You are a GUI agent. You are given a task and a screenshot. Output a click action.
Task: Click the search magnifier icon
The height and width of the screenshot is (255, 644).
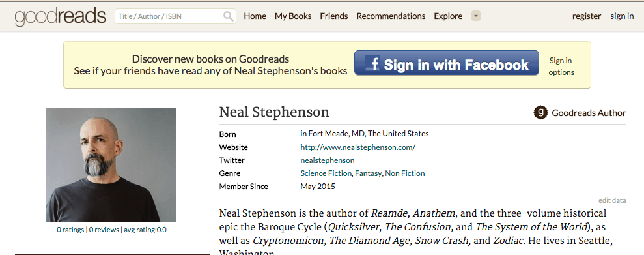tap(229, 16)
